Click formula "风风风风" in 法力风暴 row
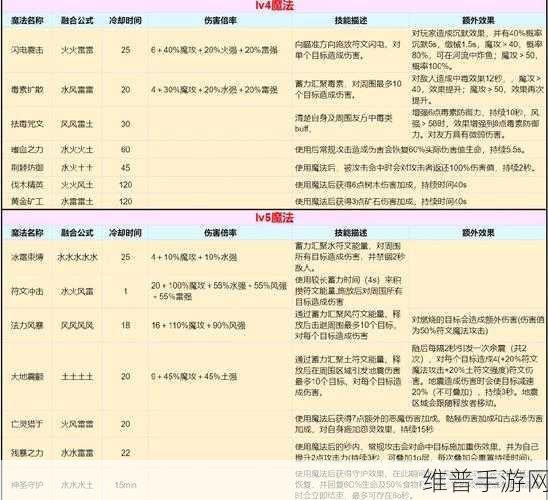The width and height of the screenshot is (548, 500). (77, 325)
